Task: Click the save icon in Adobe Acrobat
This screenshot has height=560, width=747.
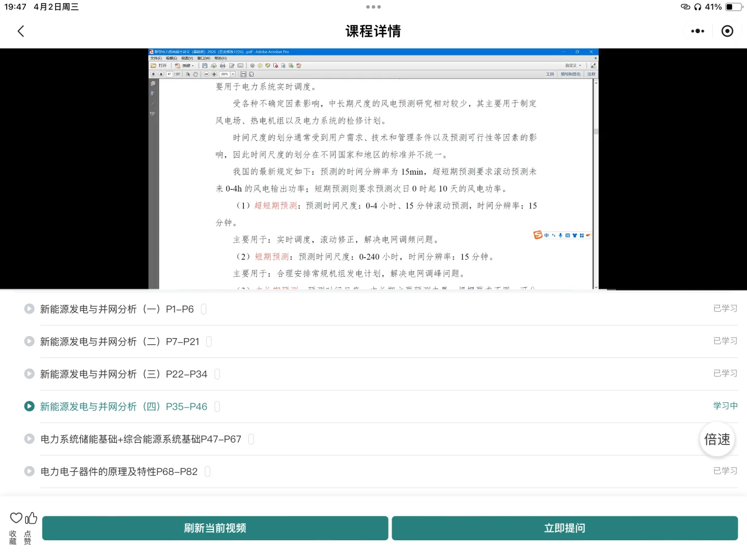Action: point(205,65)
